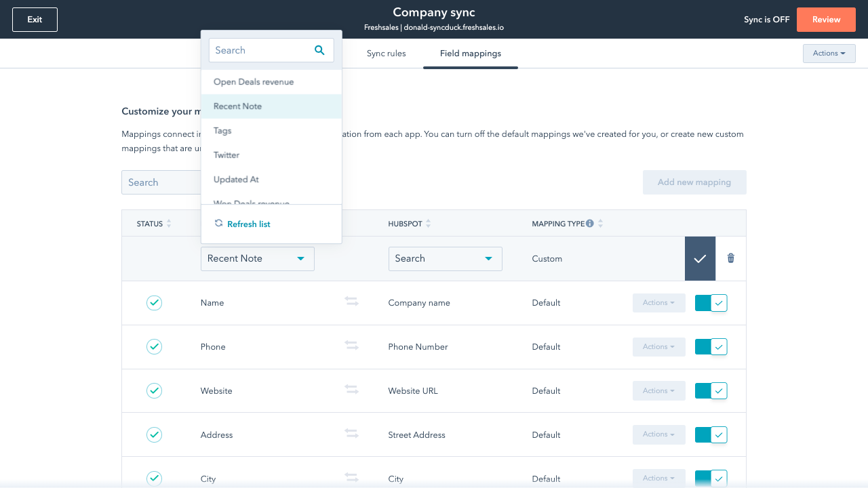Confirm the new mapping with the checkmark button

click(700, 258)
